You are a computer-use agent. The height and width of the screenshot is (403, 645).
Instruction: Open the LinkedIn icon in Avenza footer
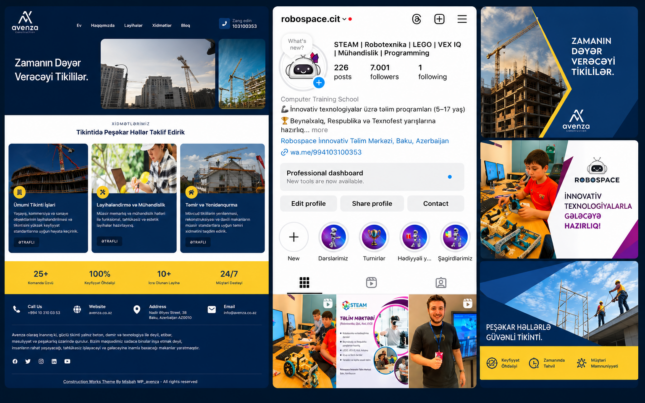pos(54,361)
